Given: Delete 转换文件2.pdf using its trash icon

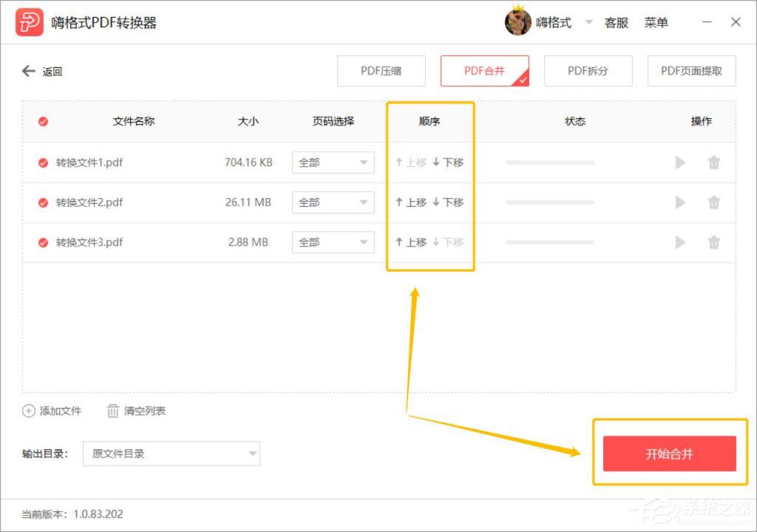Looking at the screenshot, I should (x=714, y=202).
